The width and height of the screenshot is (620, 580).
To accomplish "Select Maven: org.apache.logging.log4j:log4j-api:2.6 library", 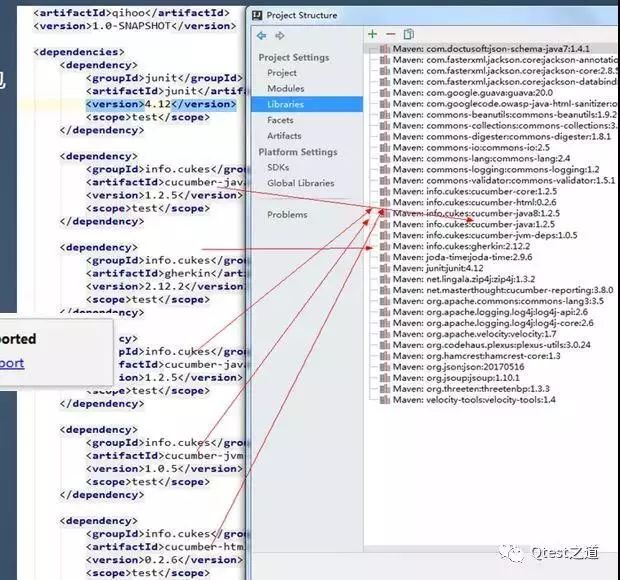I will 490,312.
